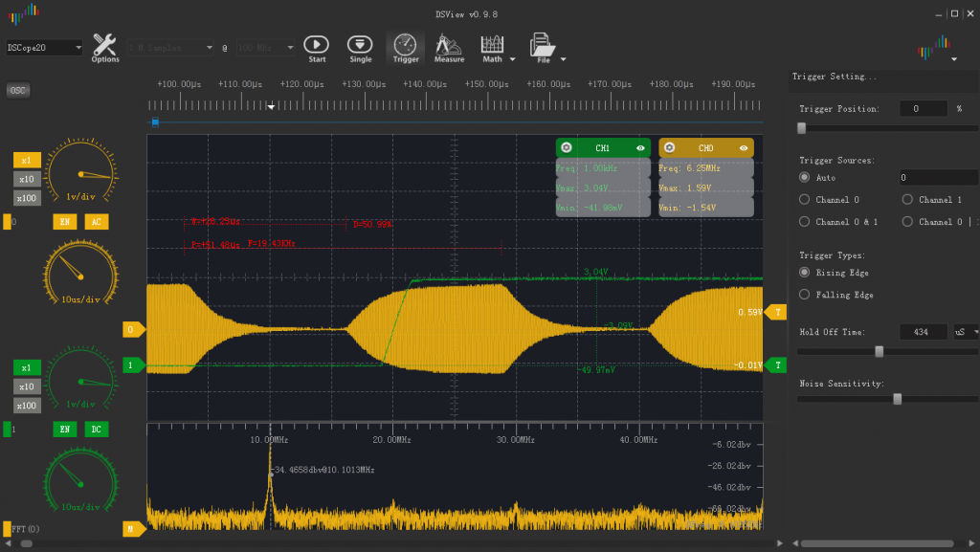Screen dimensions: 980x552
Task: Open the sample rate MHz dropdown
Action: pyautogui.click(x=264, y=47)
